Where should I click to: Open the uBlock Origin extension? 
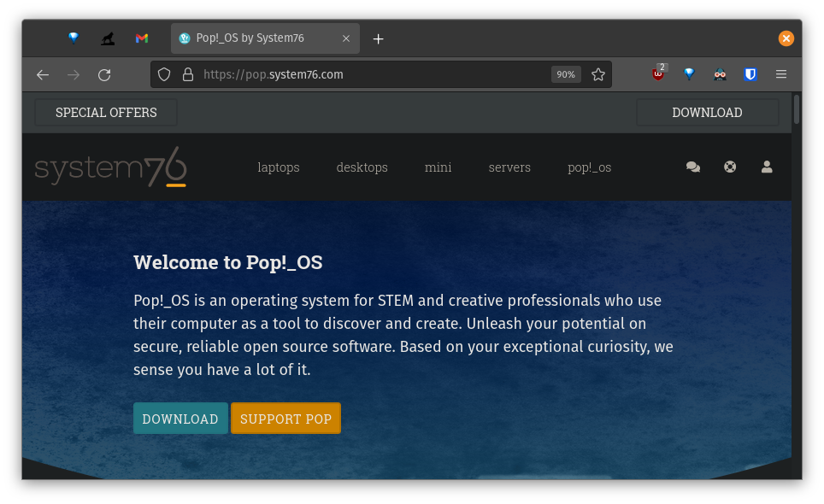[658, 74]
